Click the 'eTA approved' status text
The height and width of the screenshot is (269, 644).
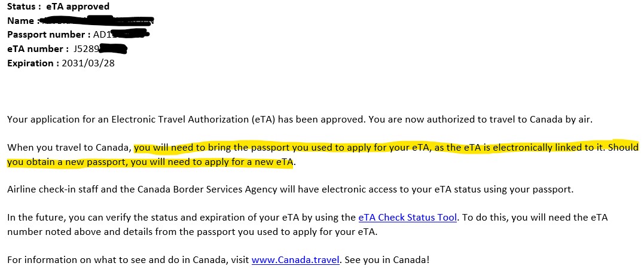[78, 7]
